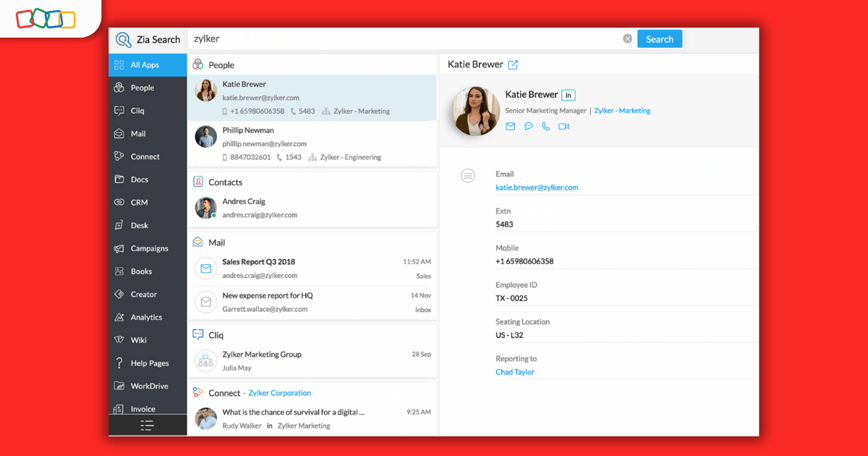
Task: Click the Zia Search magnifier logo
Action: pos(123,39)
